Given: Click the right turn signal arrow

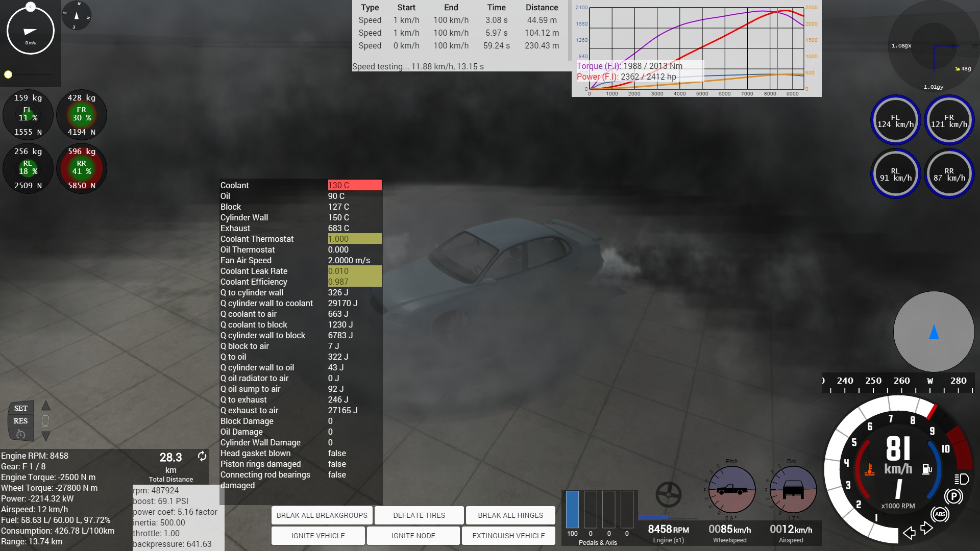Looking at the screenshot, I should click(x=926, y=529).
